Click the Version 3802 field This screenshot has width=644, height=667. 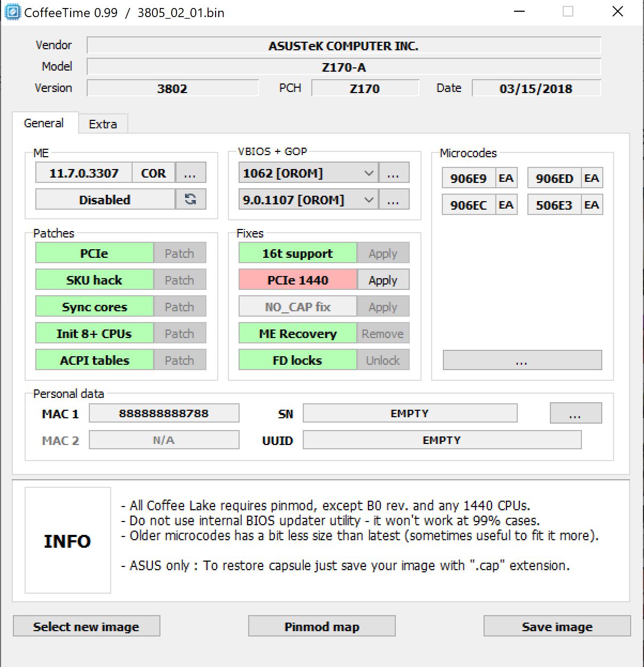[x=172, y=88]
